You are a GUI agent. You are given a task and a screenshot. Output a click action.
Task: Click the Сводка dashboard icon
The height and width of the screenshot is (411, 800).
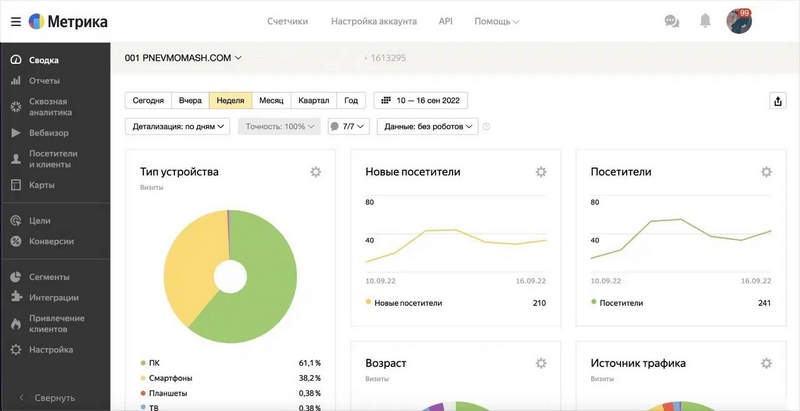tap(16, 60)
